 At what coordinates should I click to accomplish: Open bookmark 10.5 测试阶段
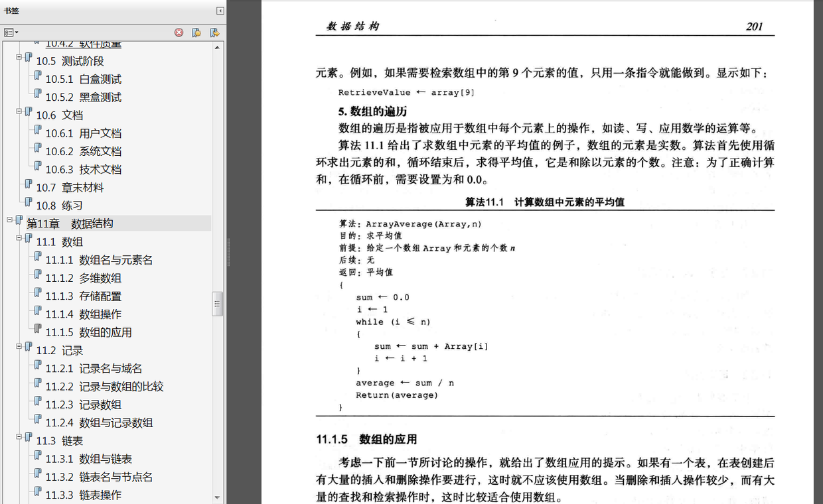pos(70,61)
